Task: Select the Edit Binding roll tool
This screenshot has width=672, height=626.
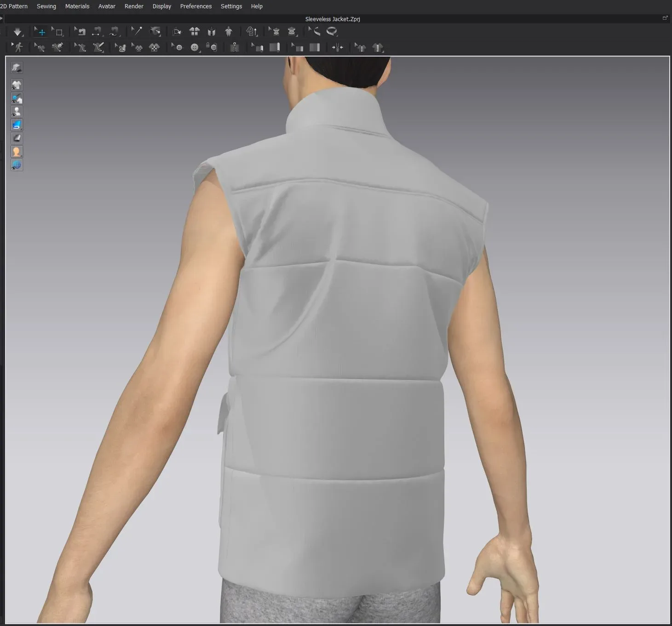Action: point(257,47)
